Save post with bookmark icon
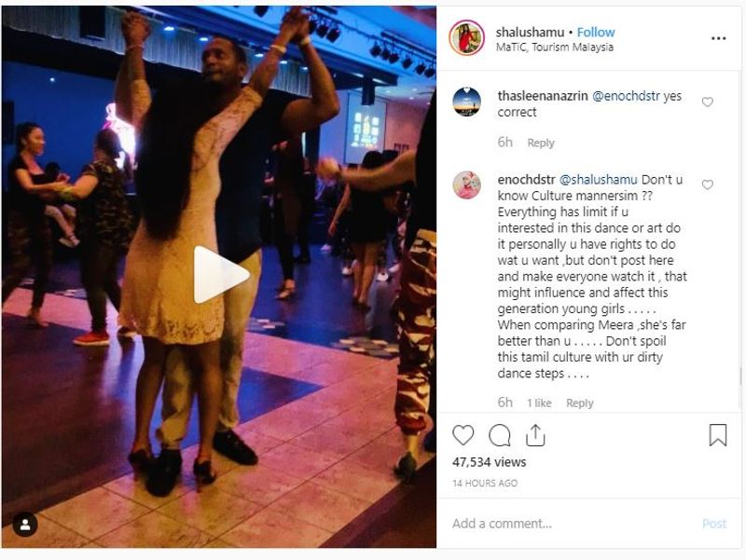The width and height of the screenshot is (746, 560). tap(717, 435)
